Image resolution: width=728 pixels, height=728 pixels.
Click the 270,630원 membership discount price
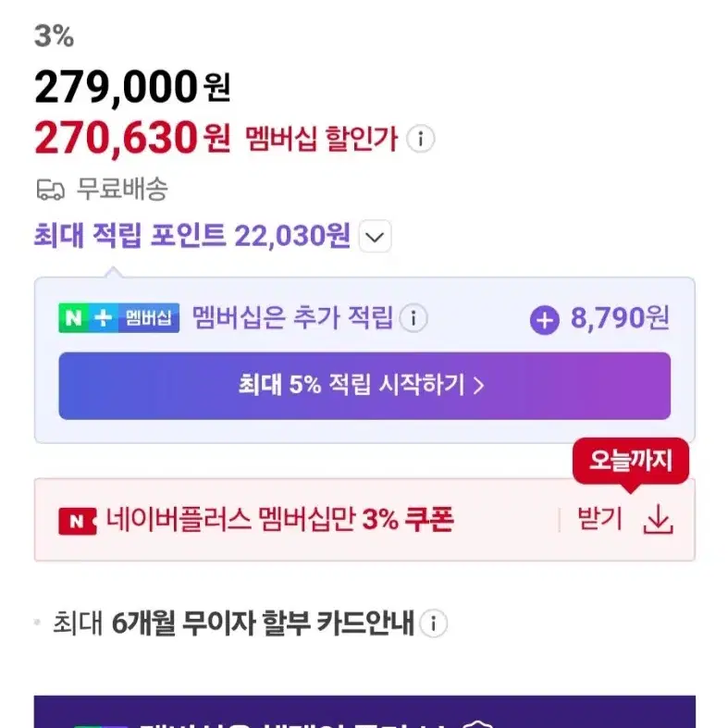pos(132,138)
